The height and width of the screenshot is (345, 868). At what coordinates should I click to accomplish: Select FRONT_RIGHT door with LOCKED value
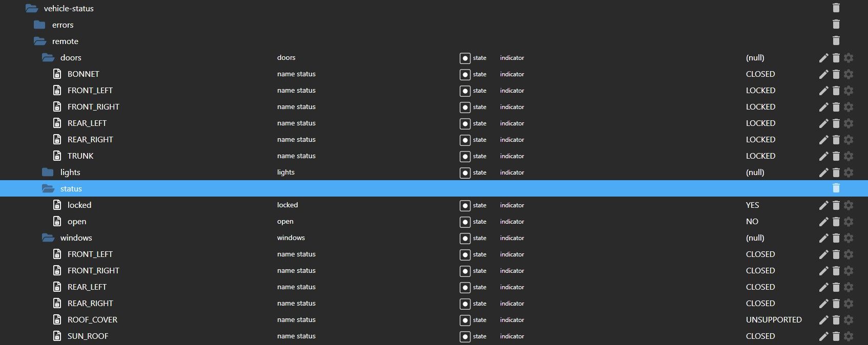93,106
